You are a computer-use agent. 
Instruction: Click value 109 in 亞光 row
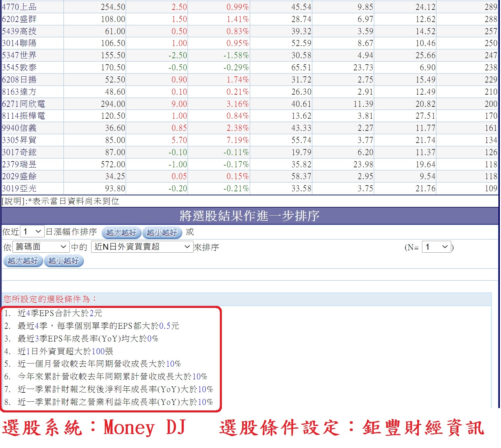point(491,188)
